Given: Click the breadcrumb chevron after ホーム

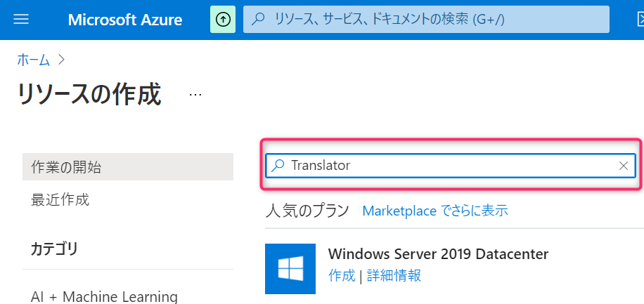Looking at the screenshot, I should tap(62, 60).
